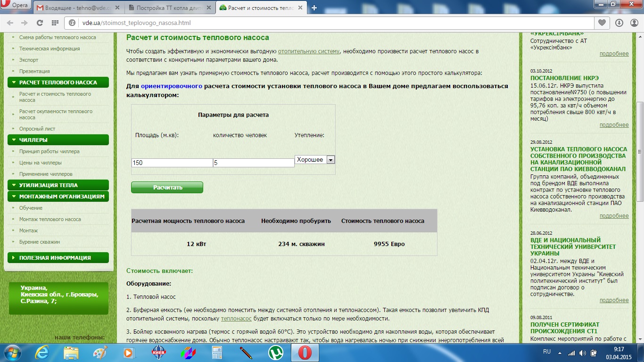Screen dimensions: 644x362
Task: Open a new tab with plus button
Action: pos(314,8)
